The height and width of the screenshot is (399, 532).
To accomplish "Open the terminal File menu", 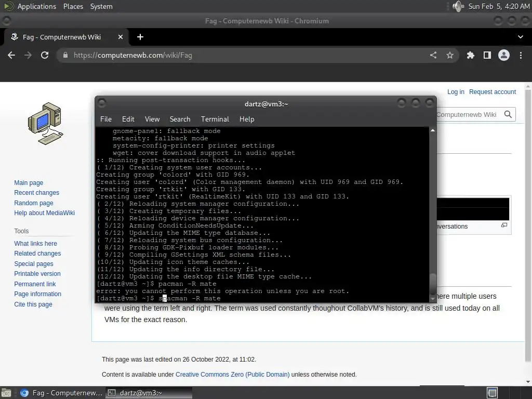I will (x=106, y=119).
